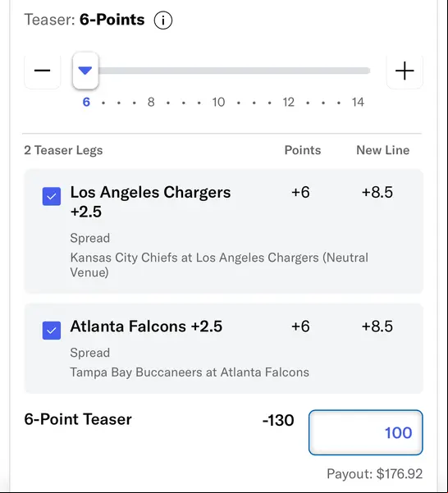Set the slider to 14 points
448x493 pixels.
click(x=358, y=103)
